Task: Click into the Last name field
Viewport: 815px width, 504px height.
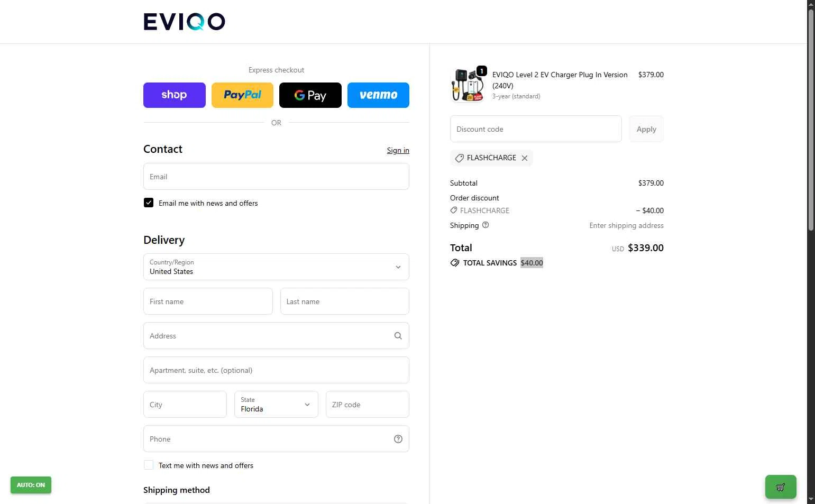Action: tap(345, 301)
